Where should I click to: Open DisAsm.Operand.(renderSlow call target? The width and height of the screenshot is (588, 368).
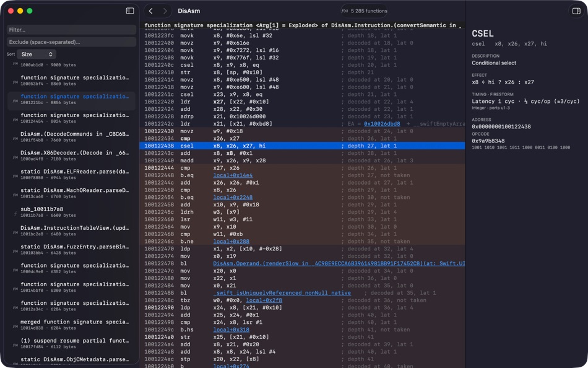[x=339, y=263]
